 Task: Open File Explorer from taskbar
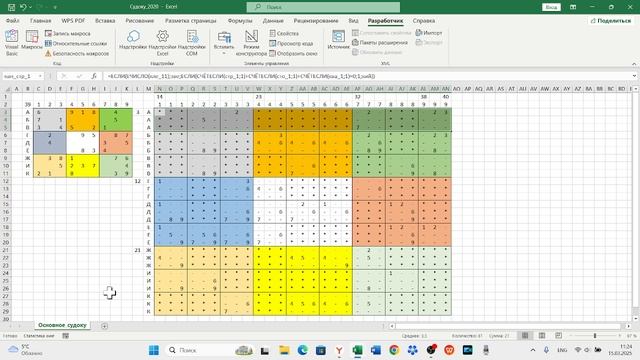click(284, 350)
